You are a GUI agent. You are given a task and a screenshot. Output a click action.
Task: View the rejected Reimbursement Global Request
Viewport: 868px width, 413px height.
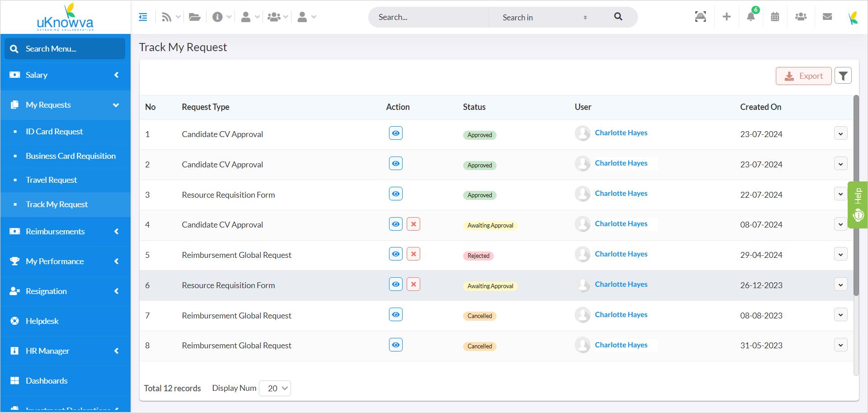[395, 254]
